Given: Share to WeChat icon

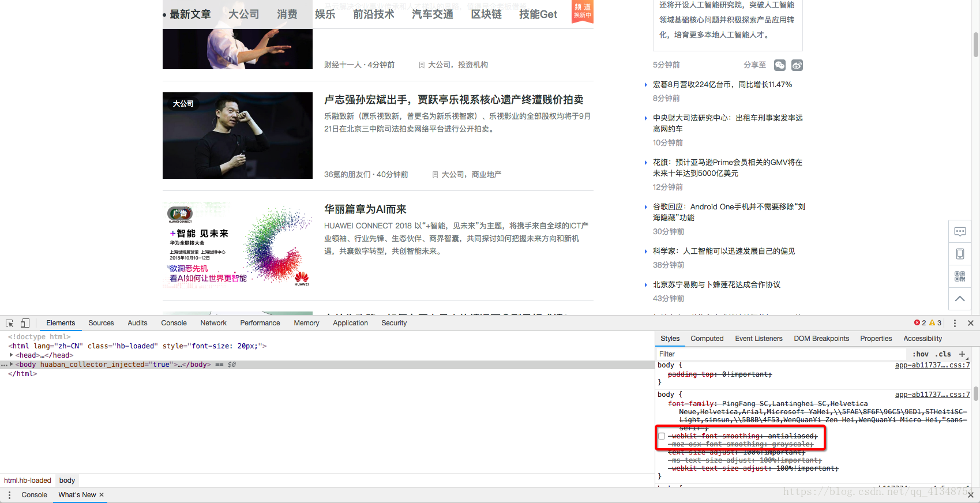Looking at the screenshot, I should pos(780,65).
